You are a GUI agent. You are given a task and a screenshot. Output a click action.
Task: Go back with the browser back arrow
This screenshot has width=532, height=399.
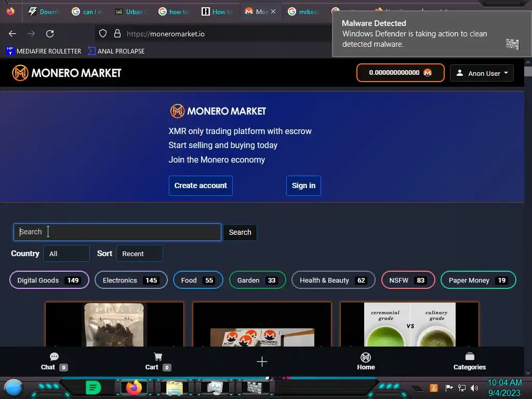click(12, 34)
